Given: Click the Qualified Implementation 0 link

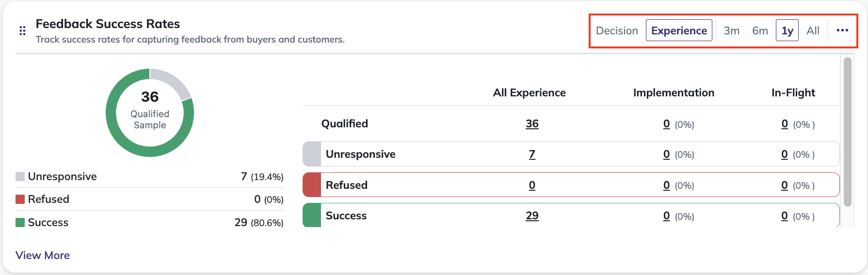Looking at the screenshot, I should tap(666, 124).
